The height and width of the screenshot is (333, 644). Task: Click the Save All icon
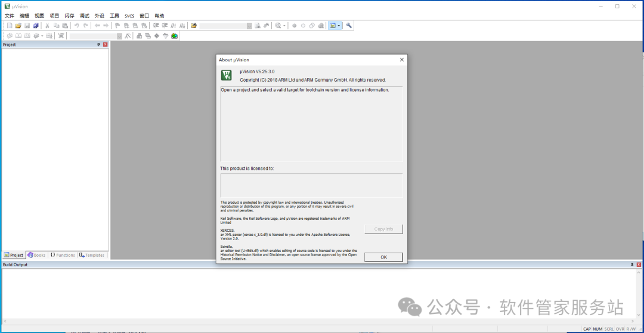click(36, 26)
